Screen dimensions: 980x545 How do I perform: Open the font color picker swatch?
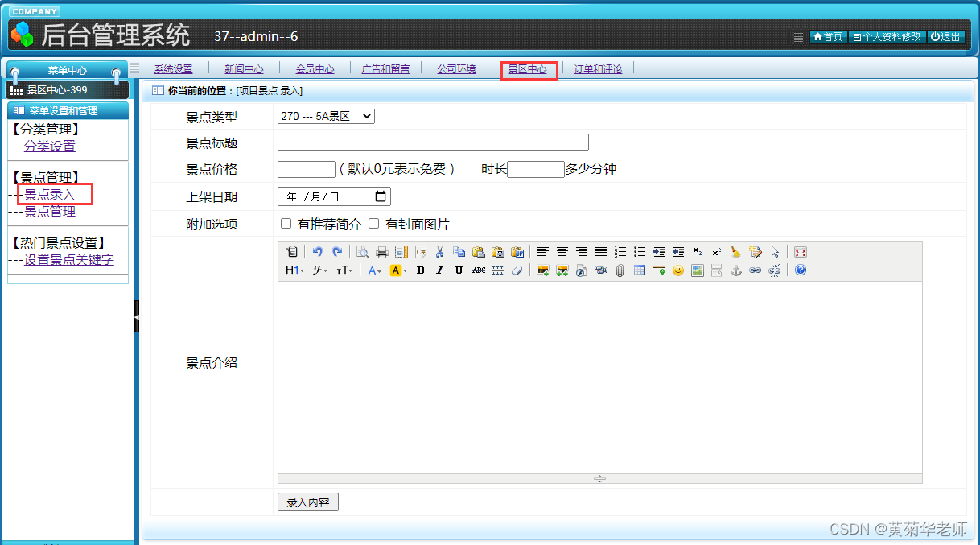pyautogui.click(x=371, y=270)
